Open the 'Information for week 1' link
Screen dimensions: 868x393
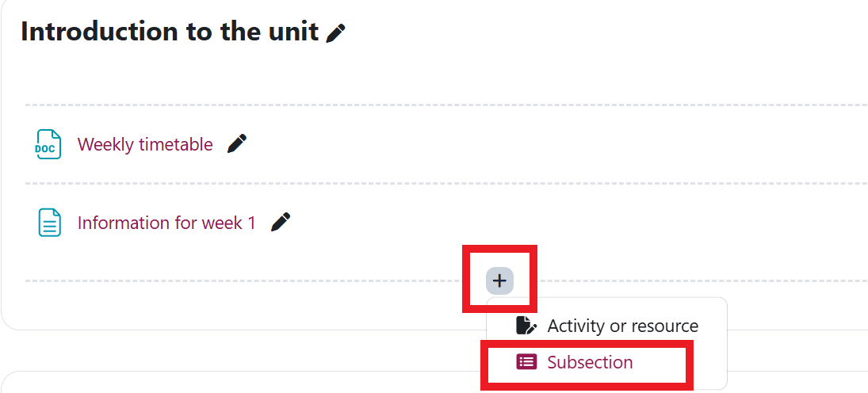coord(166,223)
